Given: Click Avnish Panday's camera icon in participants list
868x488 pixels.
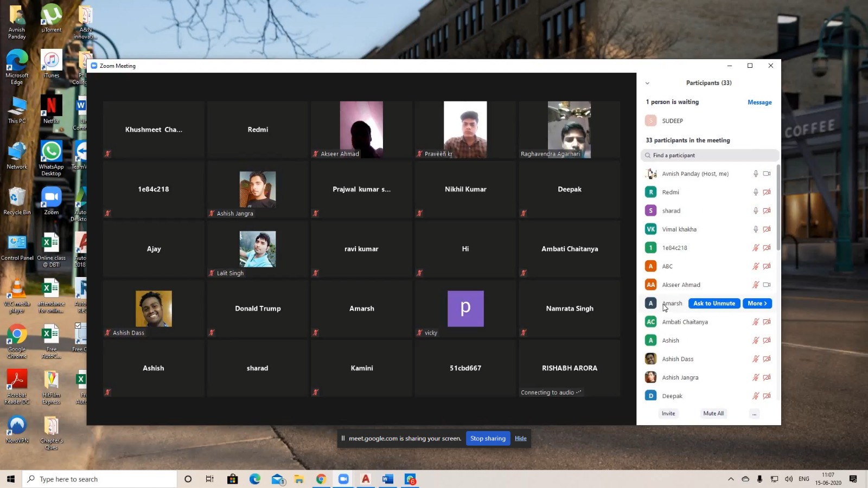Looking at the screenshot, I should pos(767,174).
